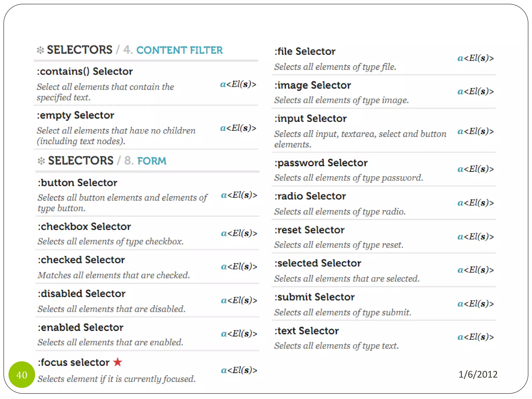532x399 pixels.
Task: Select the :radio Selector entry
Action: point(310,196)
